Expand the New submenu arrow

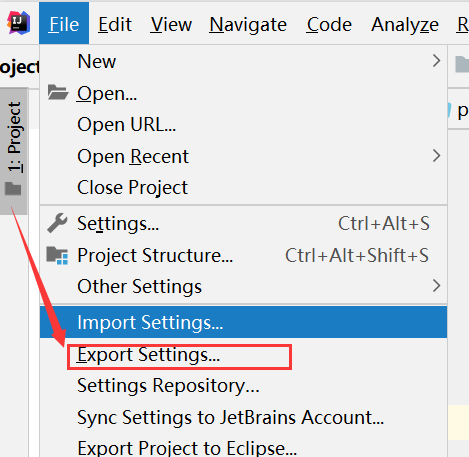pos(436,61)
